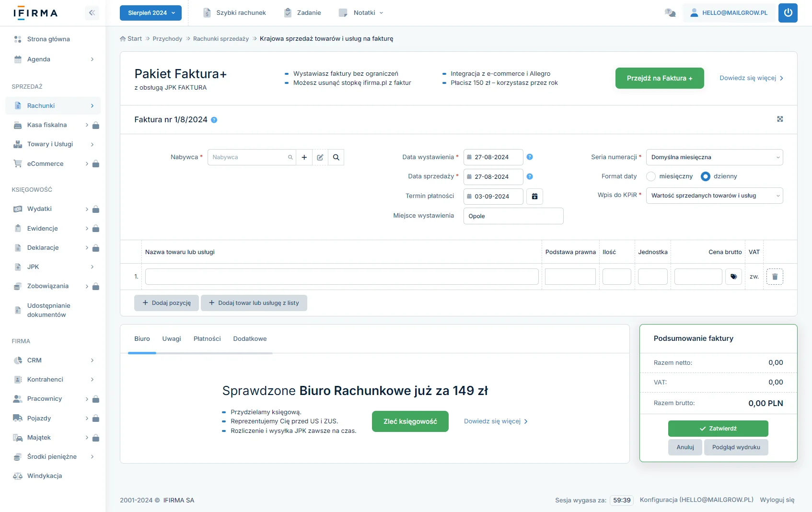Click the plus icon to add Nabywca
812x512 pixels.
304,157
